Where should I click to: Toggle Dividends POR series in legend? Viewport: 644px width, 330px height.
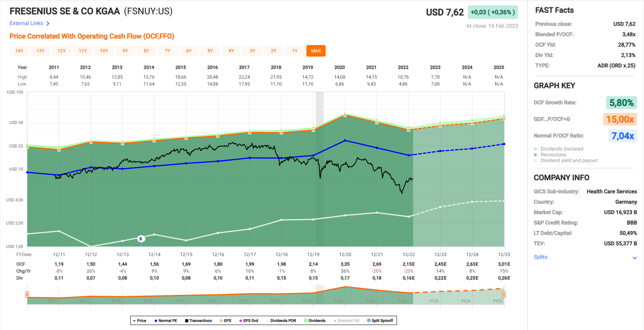281,320
